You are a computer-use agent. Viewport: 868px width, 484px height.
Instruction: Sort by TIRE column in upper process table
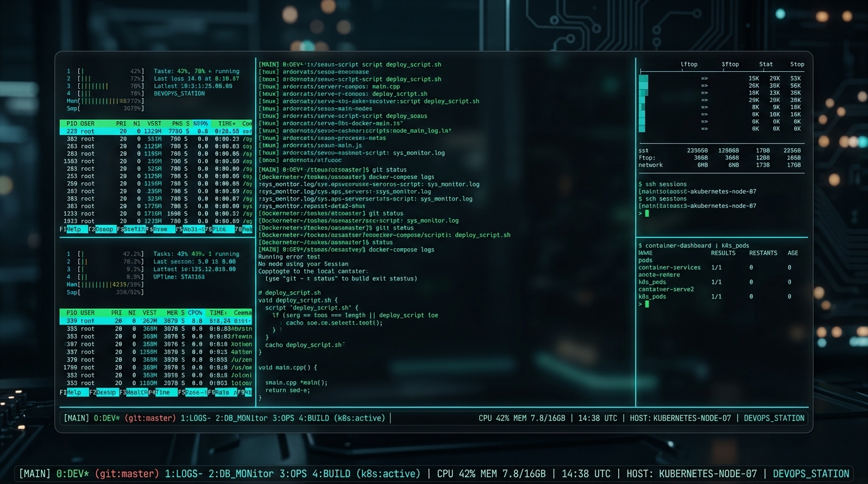[226, 124]
